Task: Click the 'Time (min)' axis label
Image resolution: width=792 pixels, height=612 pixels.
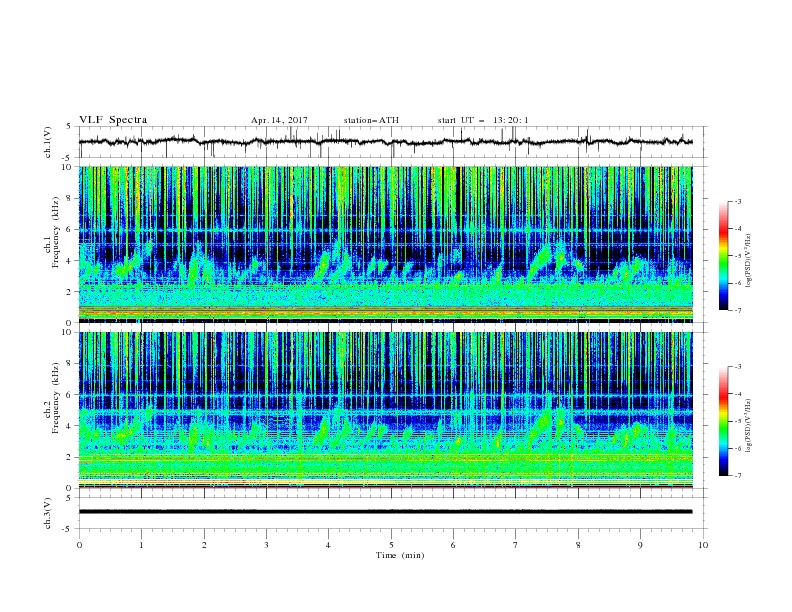Action: (400, 555)
